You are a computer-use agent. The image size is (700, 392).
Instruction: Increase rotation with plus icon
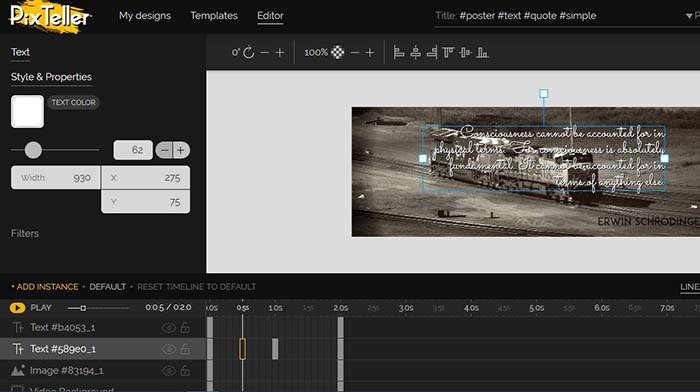coord(280,53)
